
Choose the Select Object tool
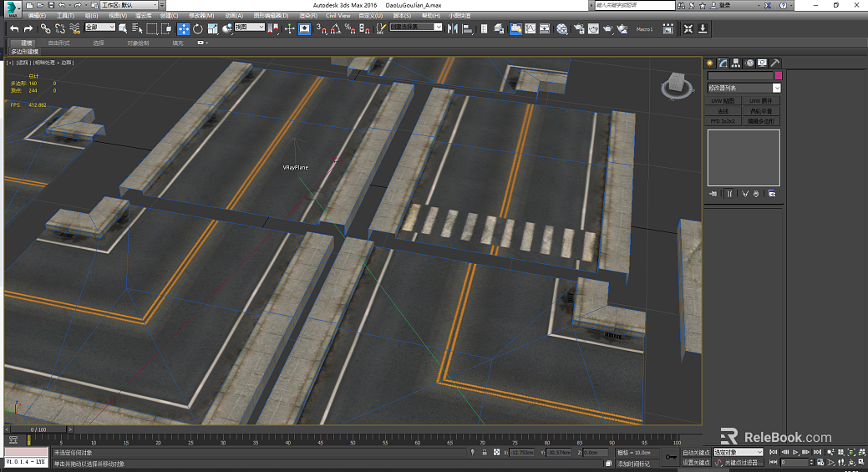click(x=123, y=28)
